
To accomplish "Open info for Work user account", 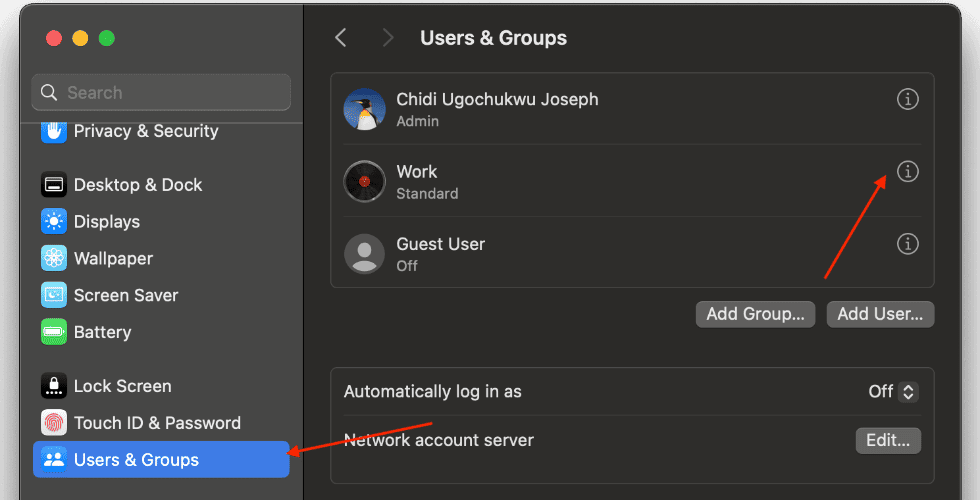I will pyautogui.click(x=908, y=171).
